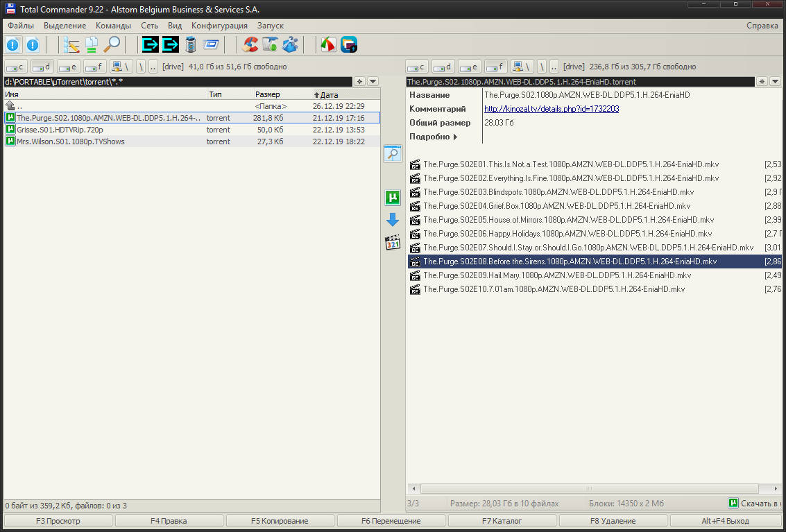Open the kinozal.tv details link
Viewport: 786px width, 532px height.
point(552,109)
